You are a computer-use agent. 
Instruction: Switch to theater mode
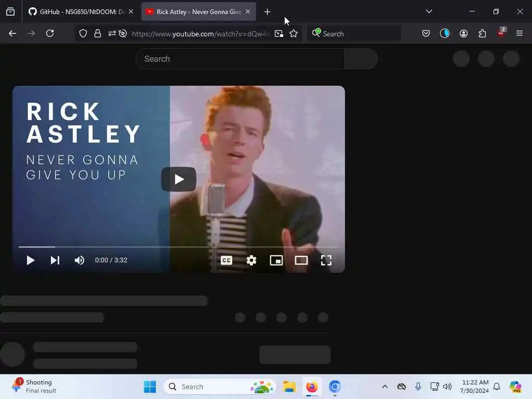[301, 260]
